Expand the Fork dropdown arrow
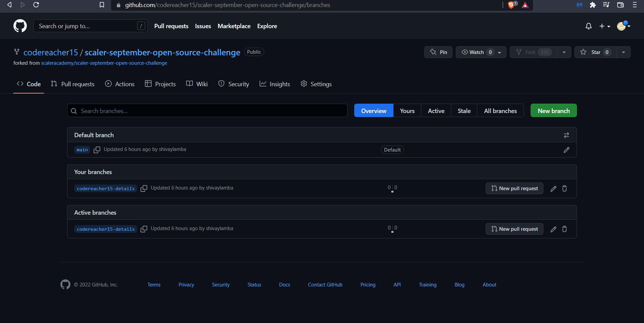Image resolution: width=644 pixels, height=323 pixels. [564, 52]
